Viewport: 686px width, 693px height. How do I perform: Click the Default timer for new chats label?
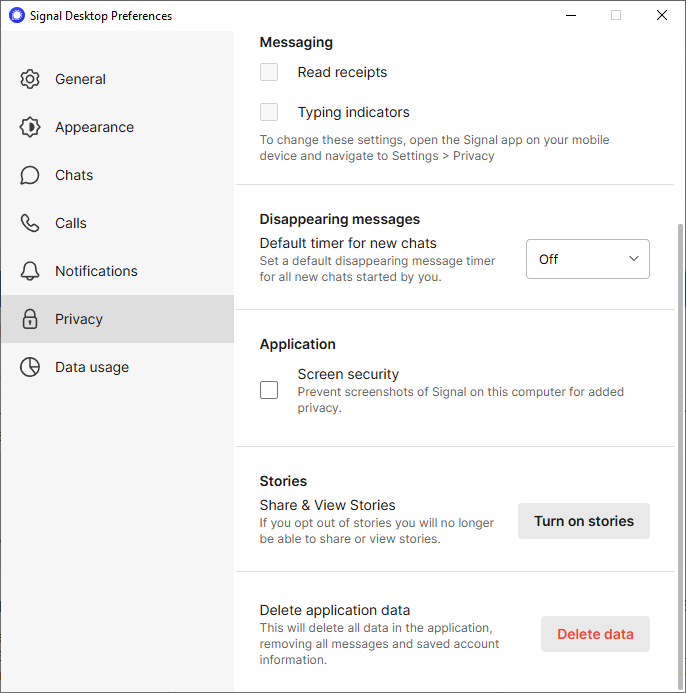point(348,244)
